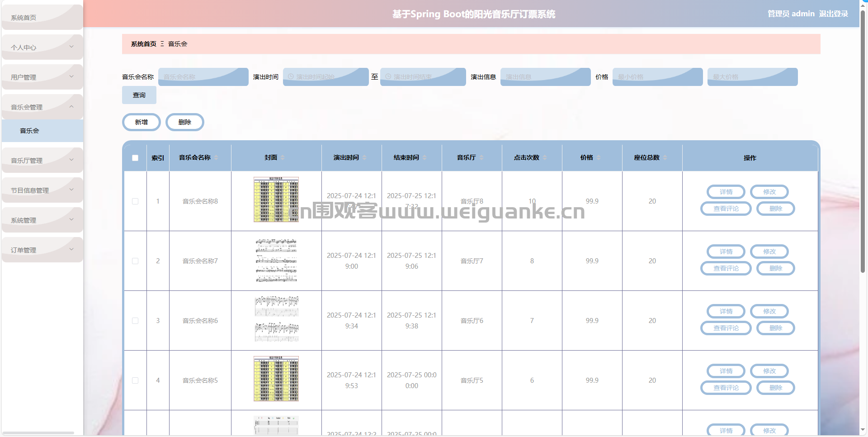868x437 pixels.
Task: Sort by 座位总数 column sort icon
Action: (665, 157)
